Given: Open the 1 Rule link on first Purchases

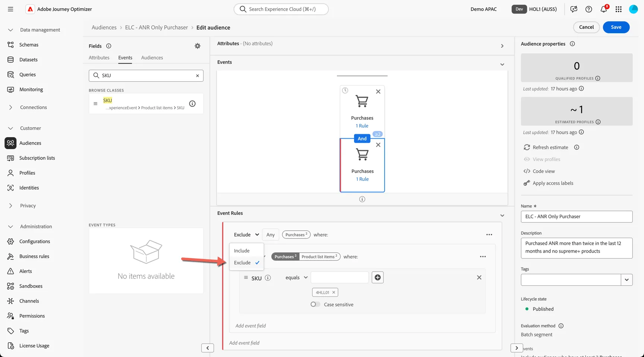Looking at the screenshot, I should (362, 126).
